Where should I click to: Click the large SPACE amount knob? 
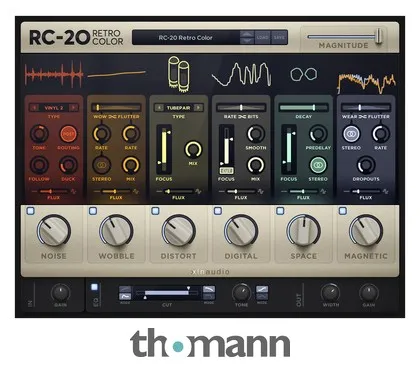[x=304, y=231]
